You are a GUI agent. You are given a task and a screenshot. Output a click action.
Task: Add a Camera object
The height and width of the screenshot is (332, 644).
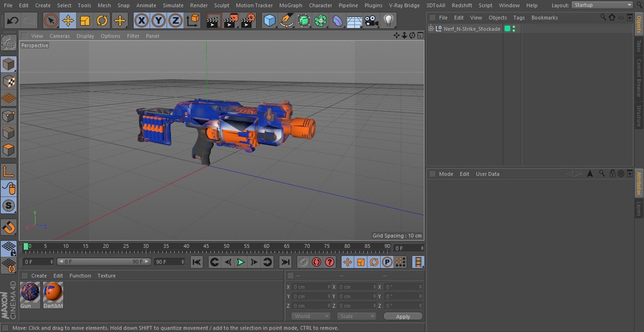click(x=372, y=21)
